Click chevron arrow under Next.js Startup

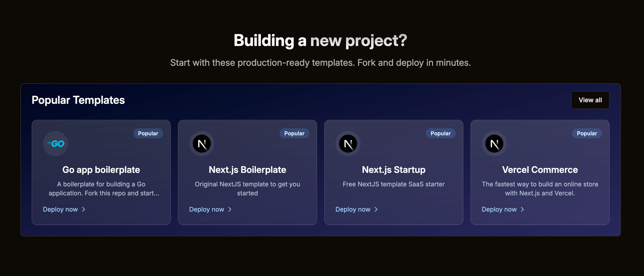[x=376, y=210]
